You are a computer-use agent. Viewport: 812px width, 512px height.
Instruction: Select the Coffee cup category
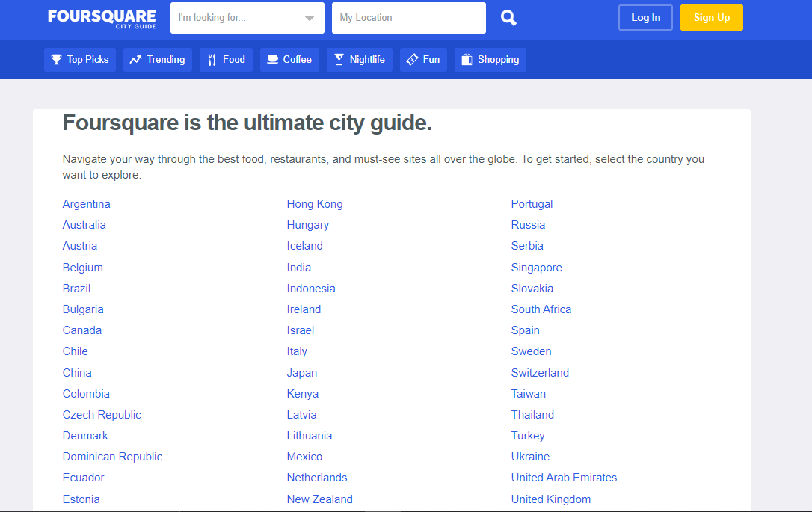tap(289, 60)
